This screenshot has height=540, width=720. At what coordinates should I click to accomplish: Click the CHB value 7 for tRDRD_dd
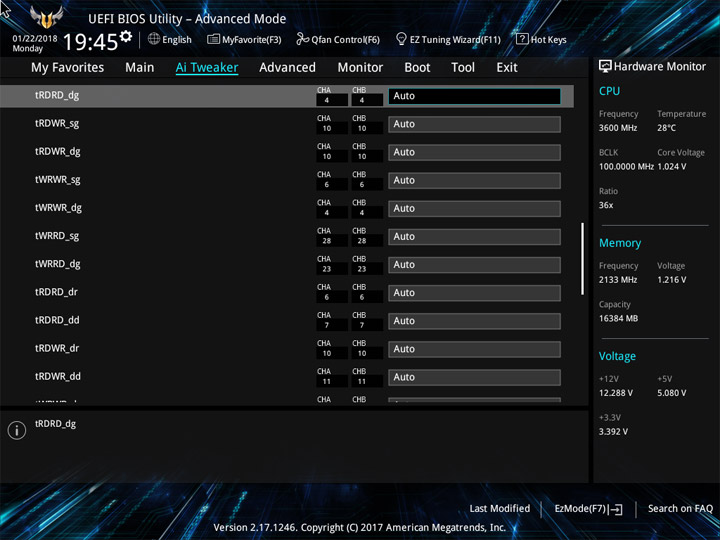pos(362,326)
